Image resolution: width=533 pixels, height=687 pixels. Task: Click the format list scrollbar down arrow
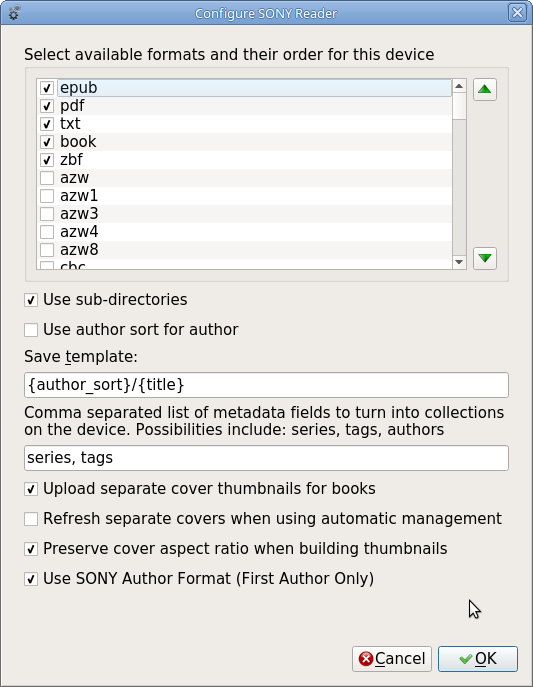pyautogui.click(x=459, y=262)
